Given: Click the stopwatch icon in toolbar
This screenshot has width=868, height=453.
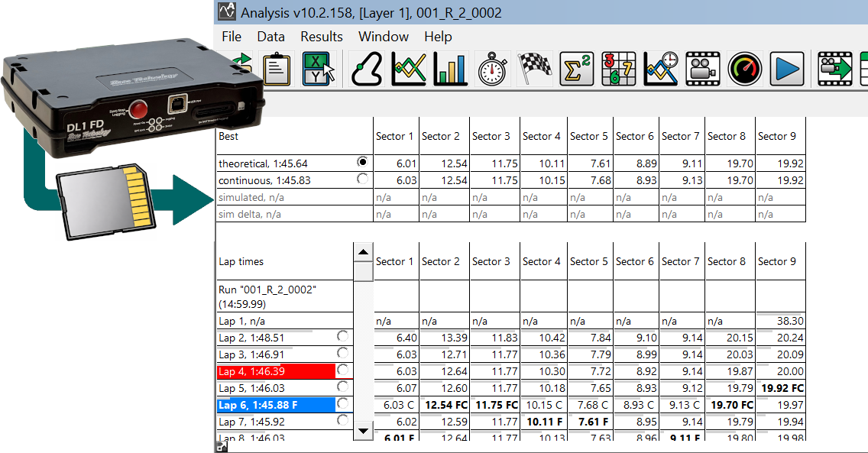Looking at the screenshot, I should click(493, 70).
